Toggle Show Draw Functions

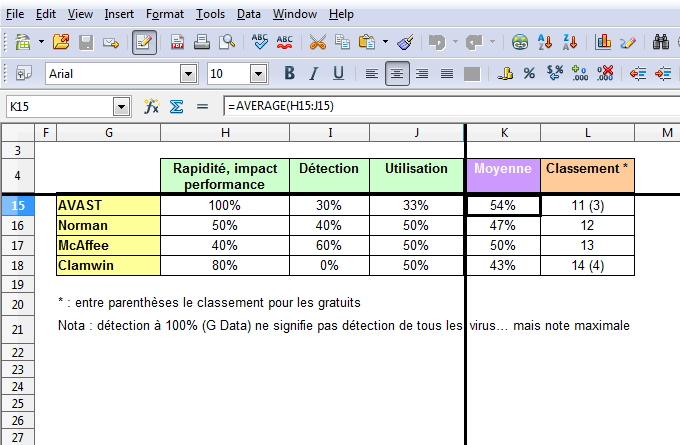click(628, 43)
